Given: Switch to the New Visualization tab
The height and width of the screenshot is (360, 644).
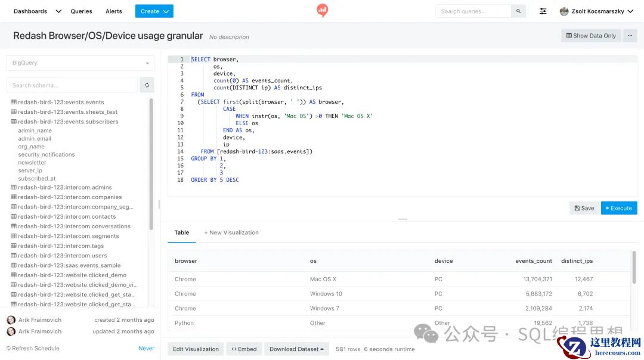Looking at the screenshot, I should [231, 232].
